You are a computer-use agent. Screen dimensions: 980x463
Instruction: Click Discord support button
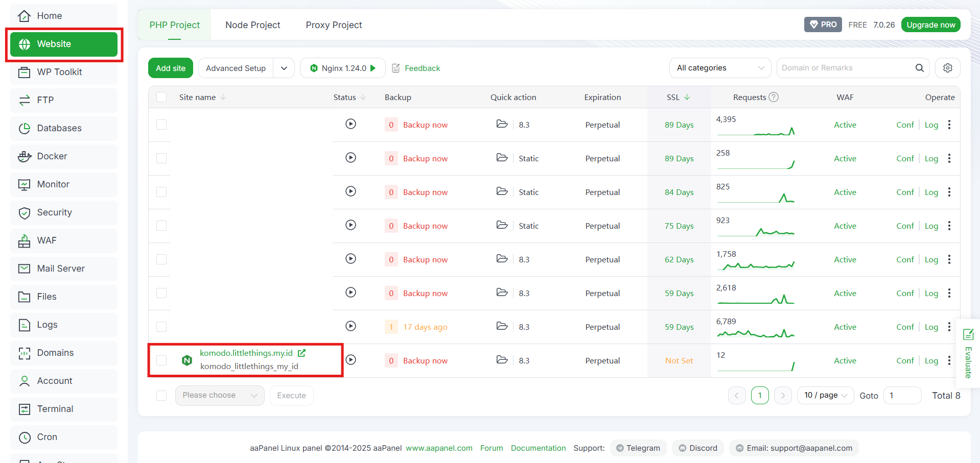pyautogui.click(x=698, y=448)
